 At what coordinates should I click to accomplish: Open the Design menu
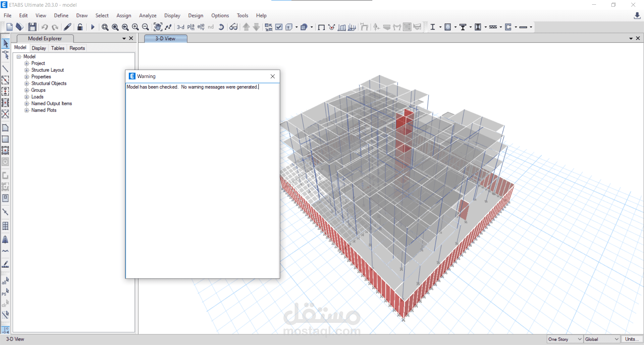click(x=196, y=15)
